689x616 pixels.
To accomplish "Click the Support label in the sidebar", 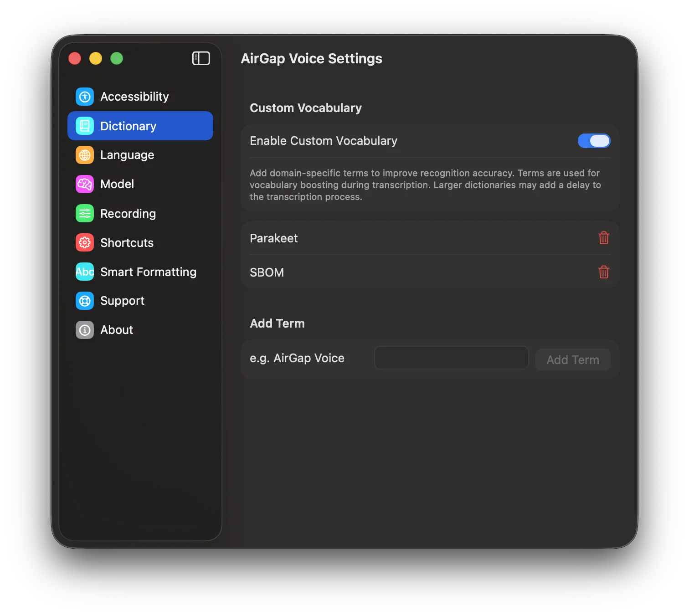I will pos(122,301).
